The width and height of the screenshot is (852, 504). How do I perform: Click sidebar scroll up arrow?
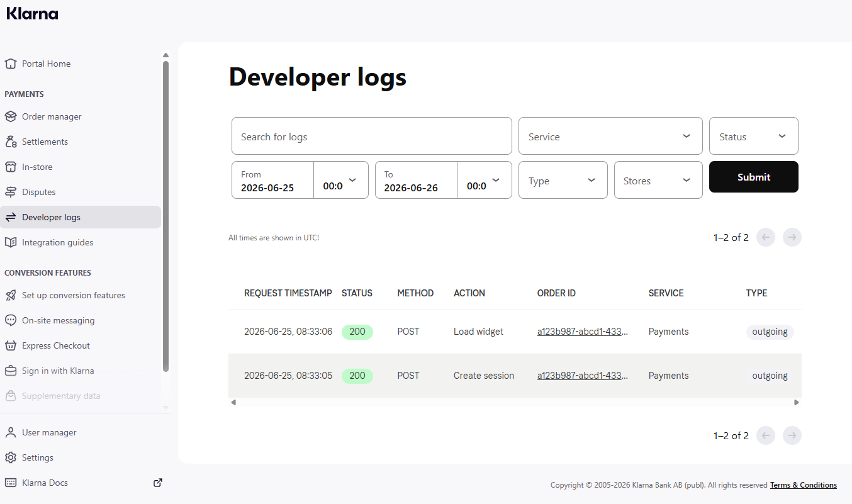pos(165,55)
